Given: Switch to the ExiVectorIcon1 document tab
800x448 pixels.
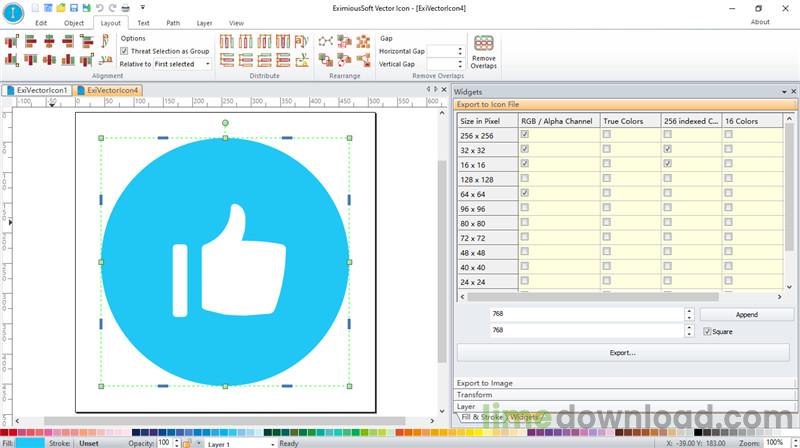Looking at the screenshot, I should [37, 90].
